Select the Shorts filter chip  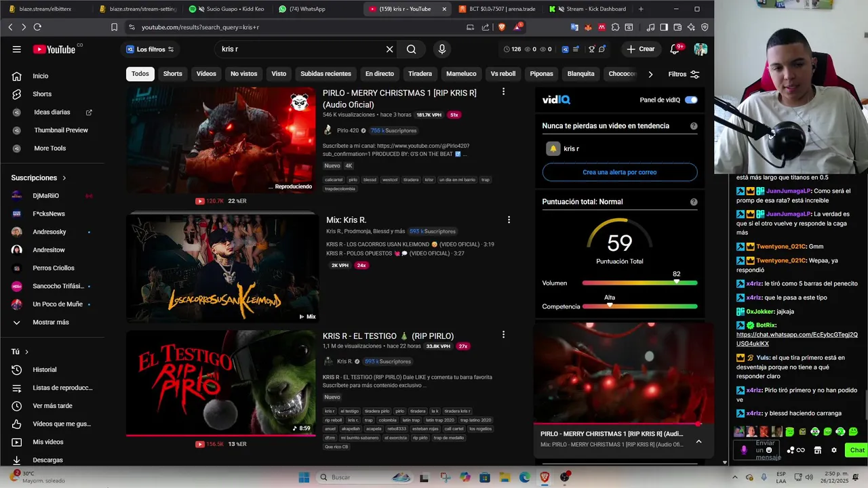pyautogui.click(x=173, y=74)
